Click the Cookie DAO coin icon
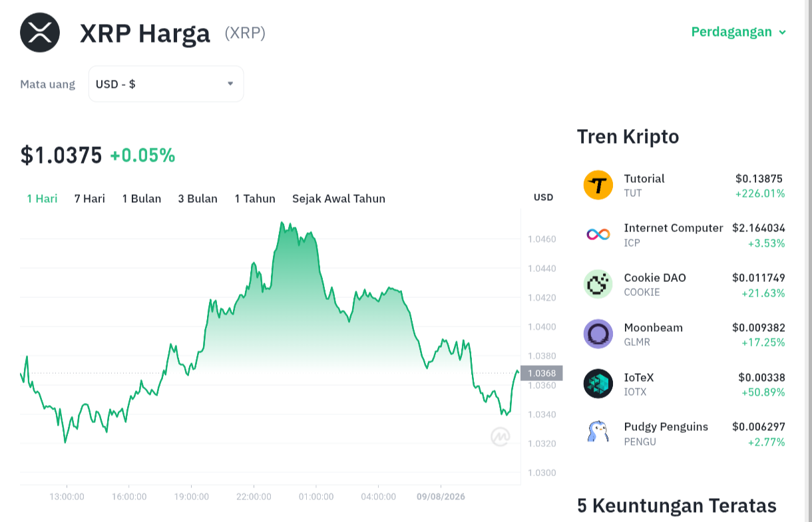The image size is (812, 522). (x=598, y=284)
